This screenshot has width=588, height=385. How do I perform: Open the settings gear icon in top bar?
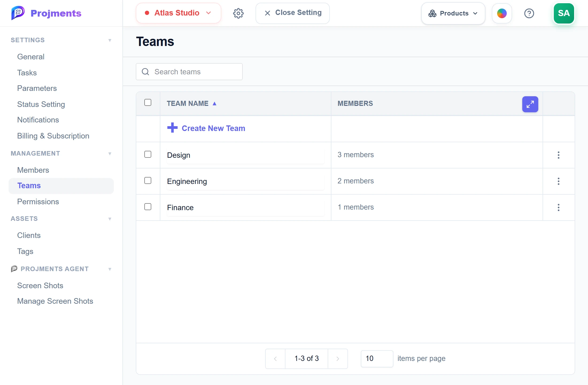[238, 13]
